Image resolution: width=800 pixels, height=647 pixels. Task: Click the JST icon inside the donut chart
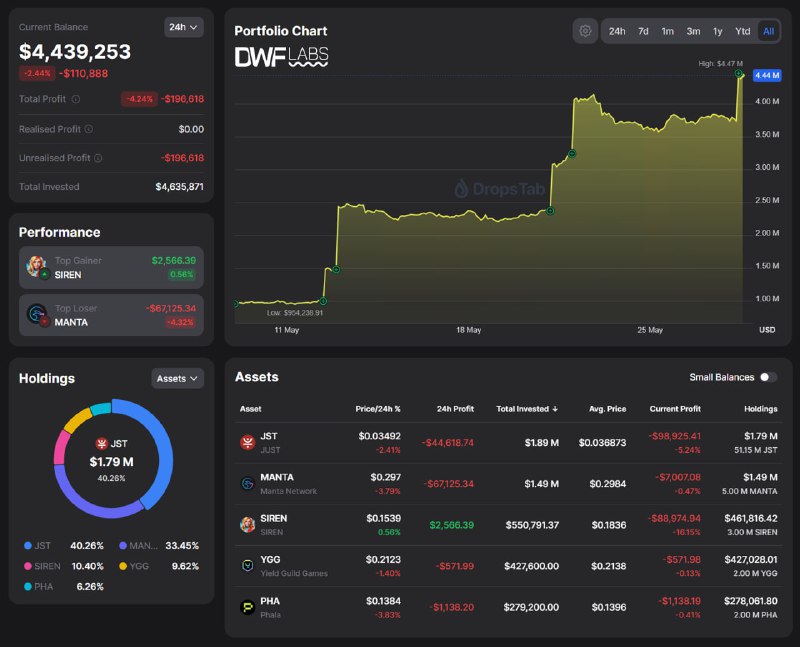click(x=102, y=443)
